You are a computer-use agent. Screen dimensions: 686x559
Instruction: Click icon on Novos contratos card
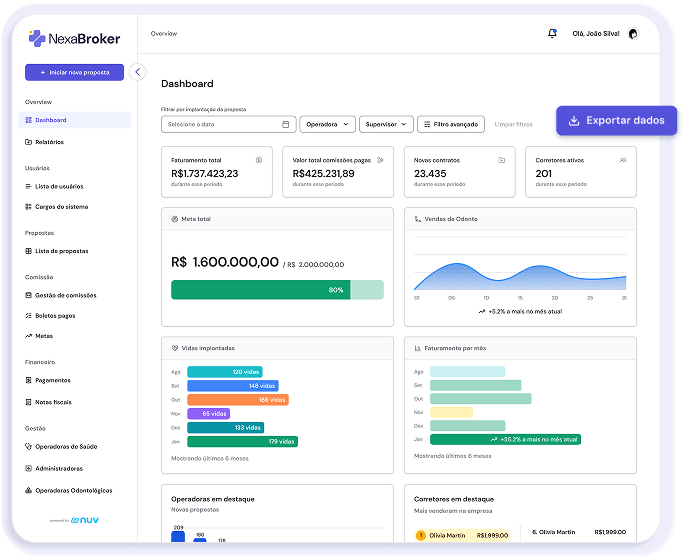point(501,160)
